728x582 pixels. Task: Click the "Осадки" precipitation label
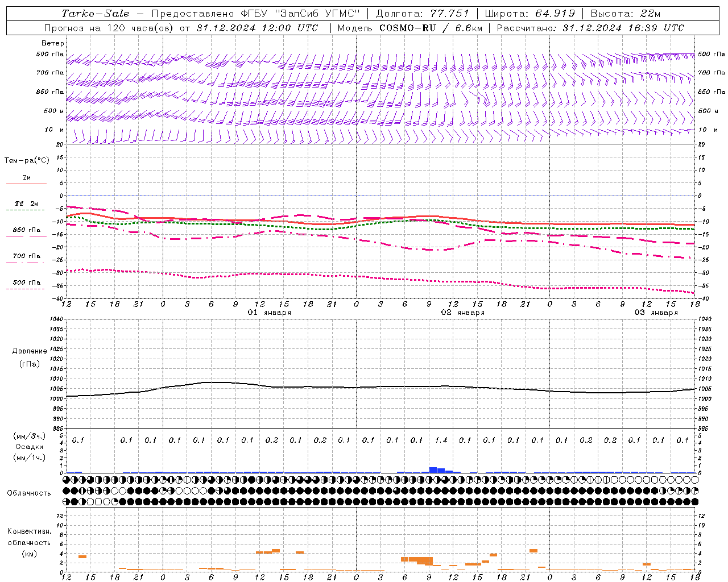[x=30, y=447]
